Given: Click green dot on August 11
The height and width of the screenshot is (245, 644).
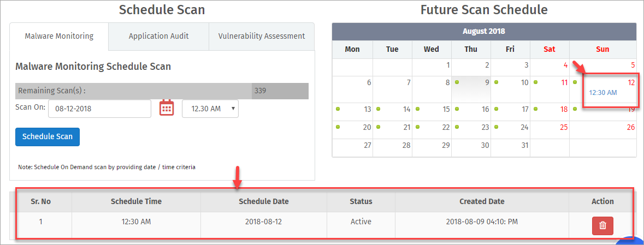Looking at the screenshot, I should (535, 82).
